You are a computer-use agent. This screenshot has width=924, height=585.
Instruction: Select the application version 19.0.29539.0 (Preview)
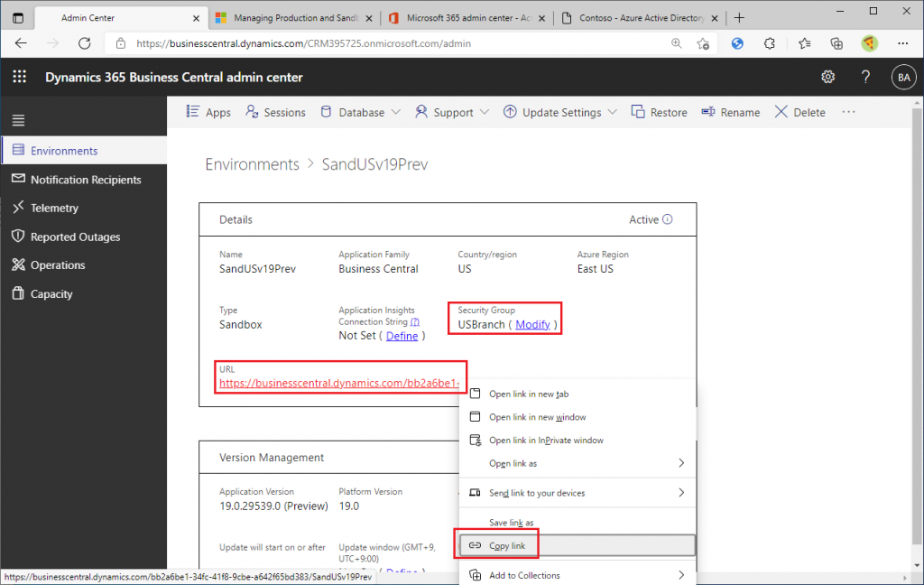273,506
